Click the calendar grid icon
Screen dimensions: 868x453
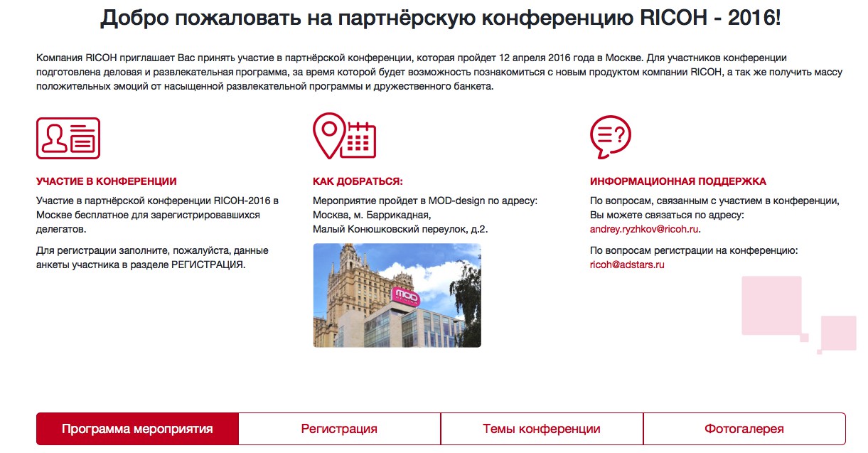click(358, 139)
